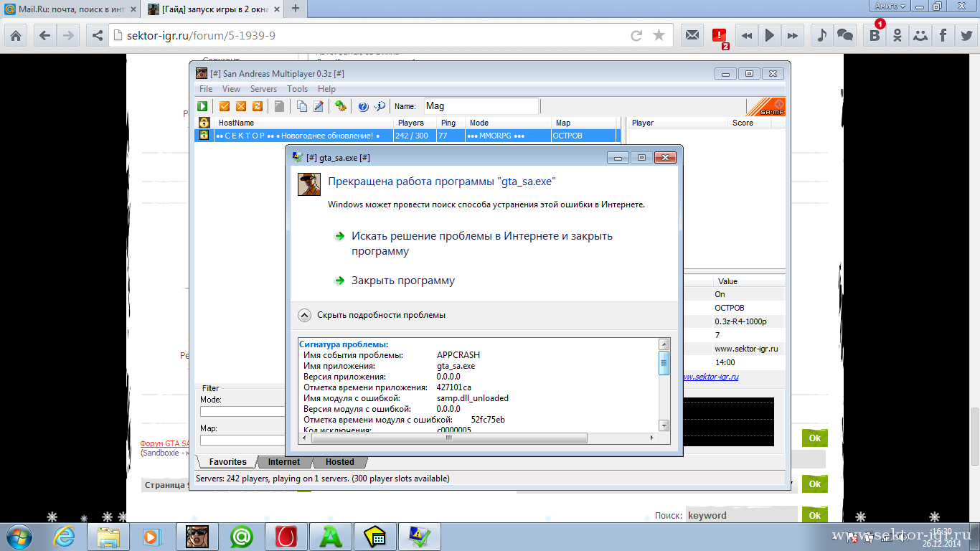This screenshot has width=980, height=551.
Task: Open the Twitter bird icon
Action: point(966,34)
